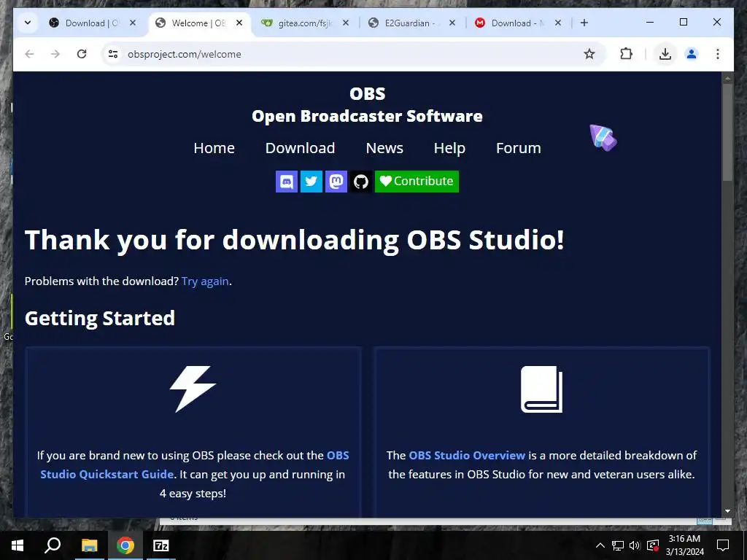Open the notification center icon
Image resolution: width=747 pixels, height=560 pixels.
723,545
